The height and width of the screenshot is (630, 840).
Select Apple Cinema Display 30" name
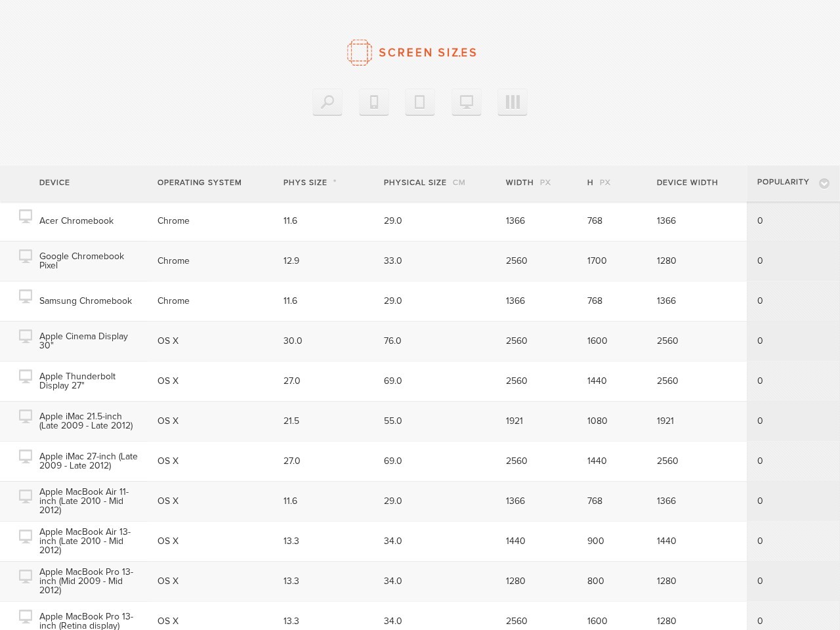pyautogui.click(x=83, y=341)
